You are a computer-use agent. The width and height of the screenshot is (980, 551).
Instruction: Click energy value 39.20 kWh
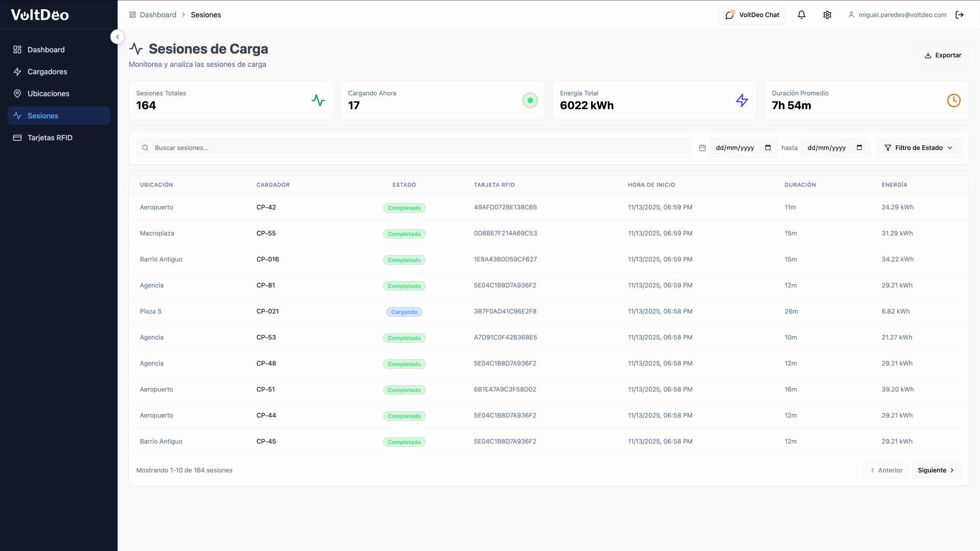tap(897, 389)
